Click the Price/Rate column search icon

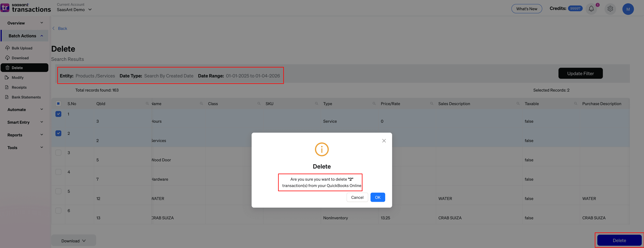[432, 104]
